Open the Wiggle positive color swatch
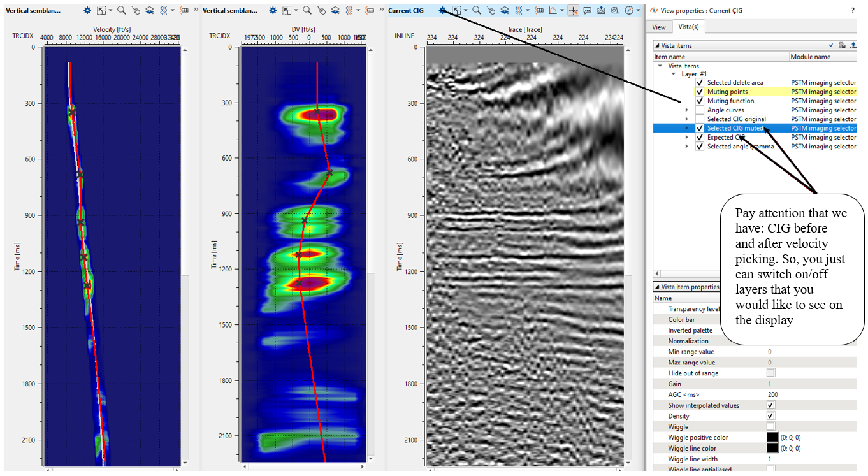The height and width of the screenshot is (476, 868). click(x=772, y=438)
